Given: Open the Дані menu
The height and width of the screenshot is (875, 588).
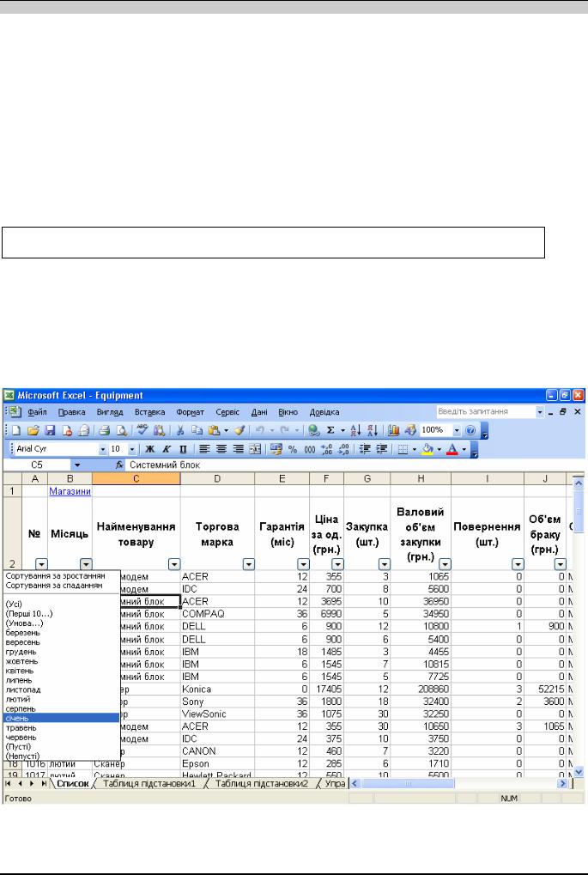Looking at the screenshot, I should pyautogui.click(x=259, y=412).
